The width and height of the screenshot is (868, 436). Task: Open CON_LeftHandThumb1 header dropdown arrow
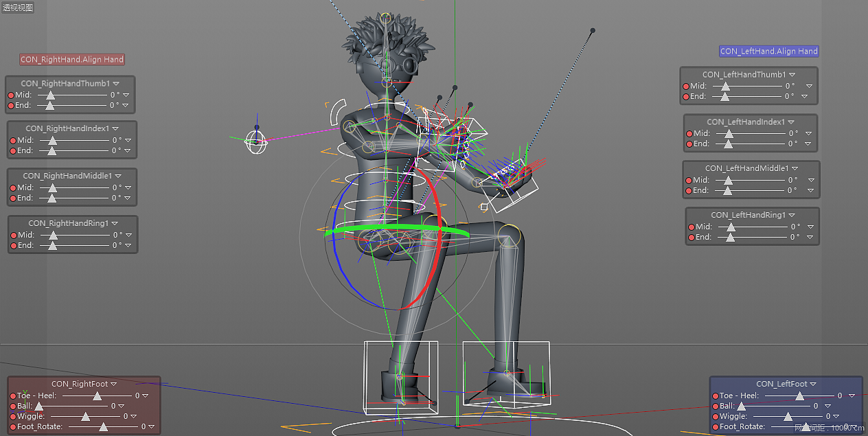(792, 74)
